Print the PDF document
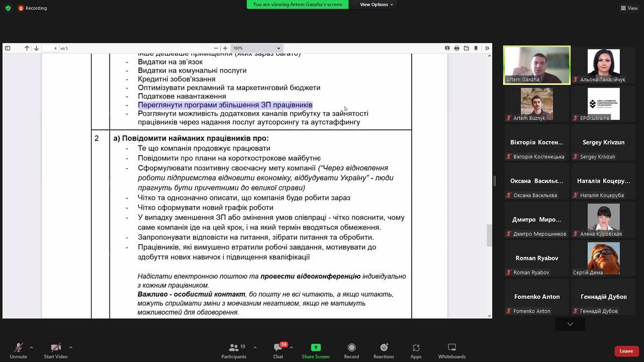644x362 pixels. (457, 48)
